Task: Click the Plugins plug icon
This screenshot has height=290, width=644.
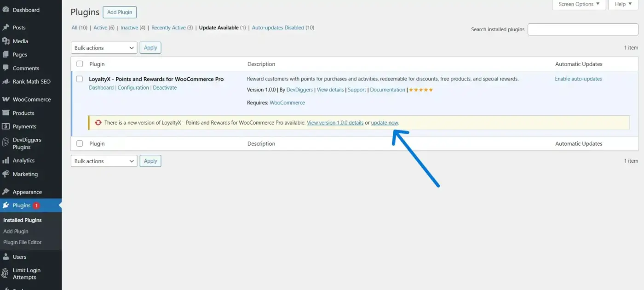Action: coord(6,205)
